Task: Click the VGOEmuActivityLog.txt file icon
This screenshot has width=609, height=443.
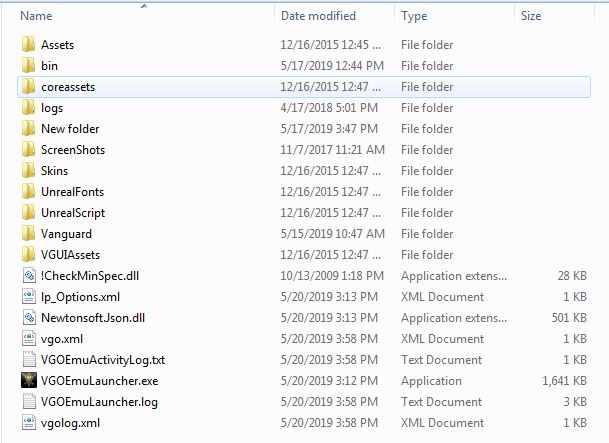Action: pyautogui.click(x=28, y=360)
